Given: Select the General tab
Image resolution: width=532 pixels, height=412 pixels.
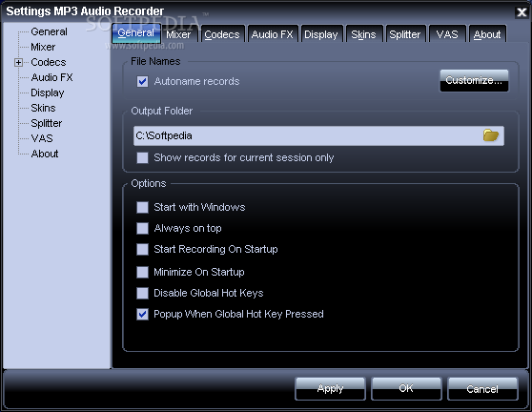Looking at the screenshot, I should [136, 33].
